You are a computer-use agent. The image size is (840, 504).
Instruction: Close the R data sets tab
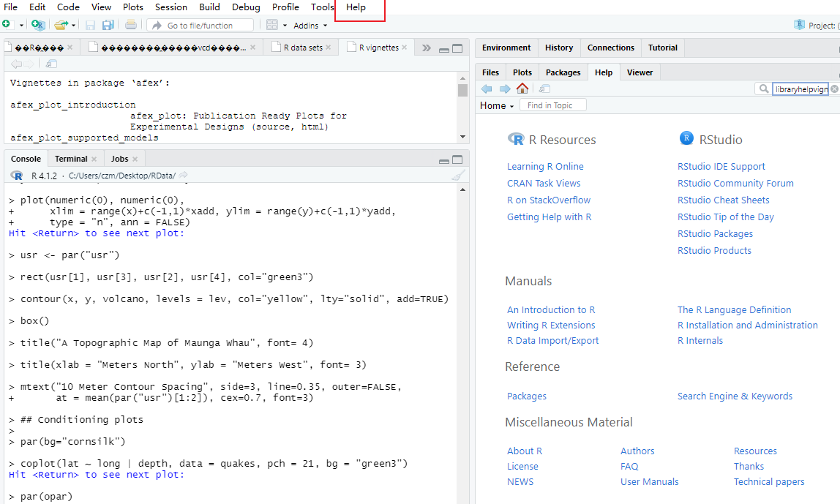point(329,47)
